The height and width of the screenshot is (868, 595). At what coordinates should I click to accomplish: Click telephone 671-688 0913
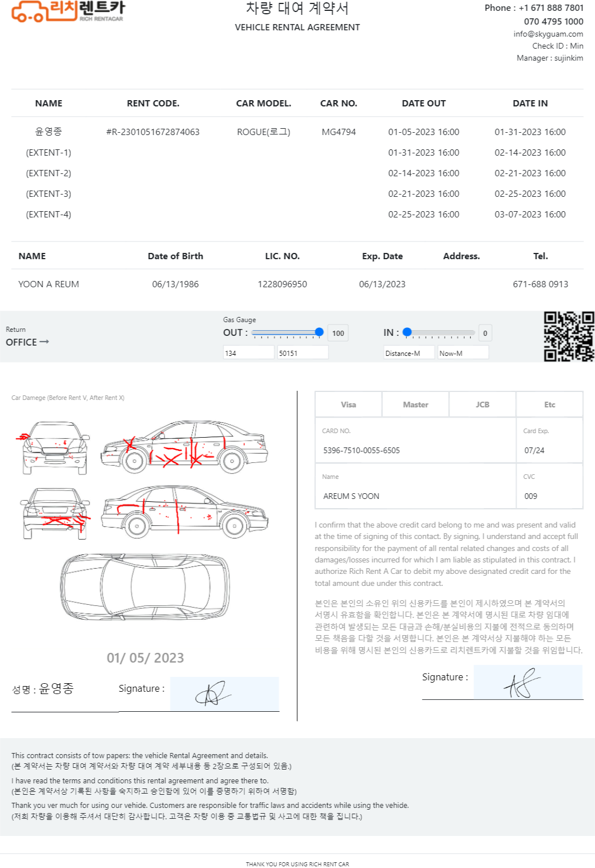541,284
